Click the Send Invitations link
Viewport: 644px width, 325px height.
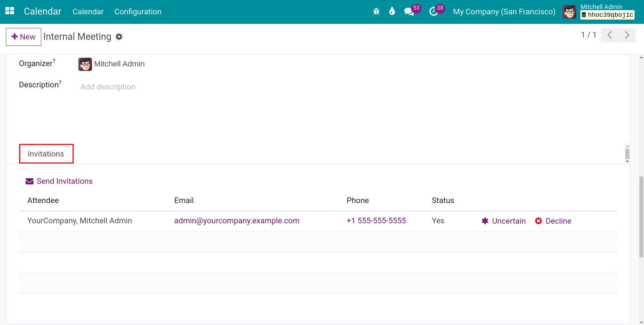(65, 181)
